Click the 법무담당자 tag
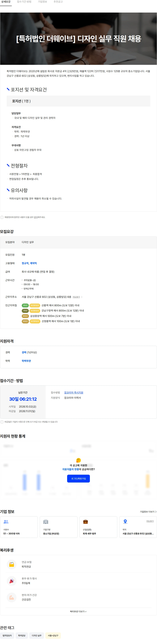This screenshot has height=644, width=157. (7, 636)
